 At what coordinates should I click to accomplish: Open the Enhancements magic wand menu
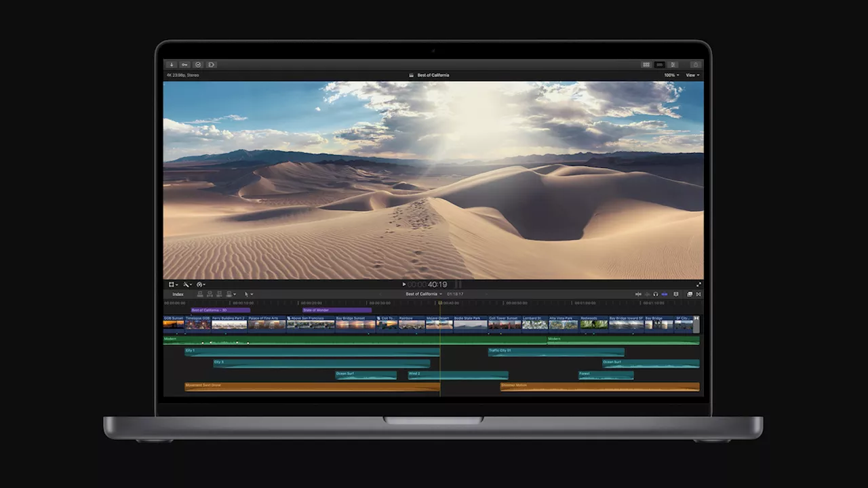point(187,285)
